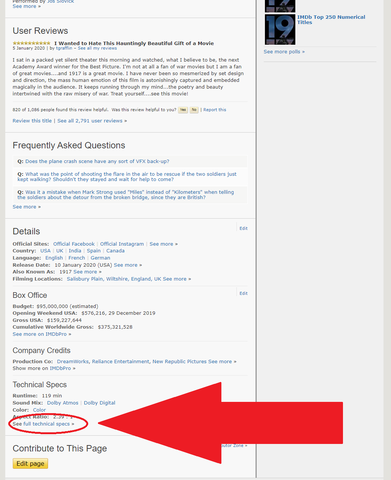391x480 pixels.
Task: Click See more after Official Sites
Action: point(161,244)
